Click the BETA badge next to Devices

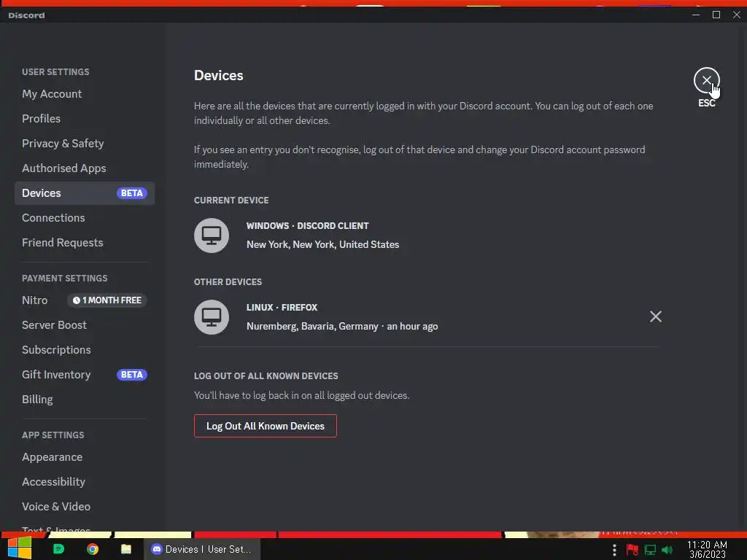point(132,193)
